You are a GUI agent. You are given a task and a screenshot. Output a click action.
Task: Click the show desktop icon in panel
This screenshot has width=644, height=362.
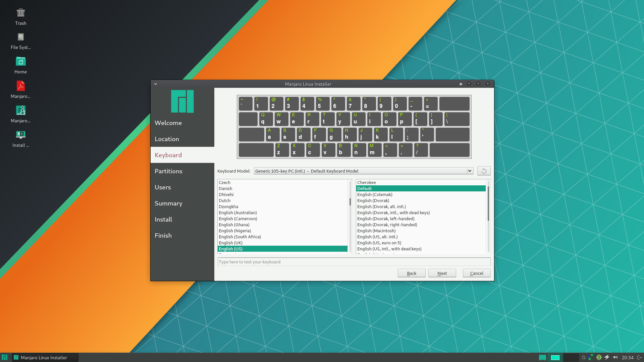tap(542, 358)
